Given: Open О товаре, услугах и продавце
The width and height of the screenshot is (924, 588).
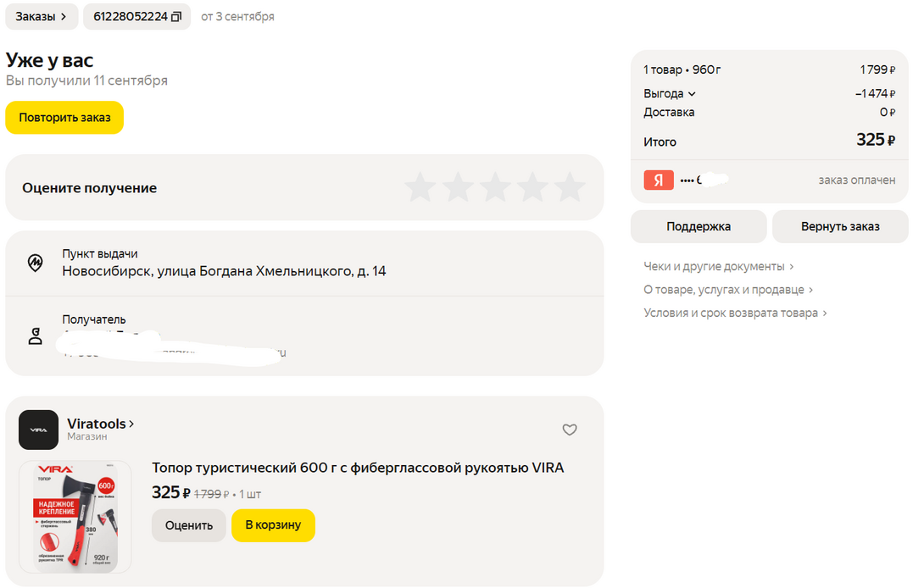Looking at the screenshot, I should click(728, 289).
